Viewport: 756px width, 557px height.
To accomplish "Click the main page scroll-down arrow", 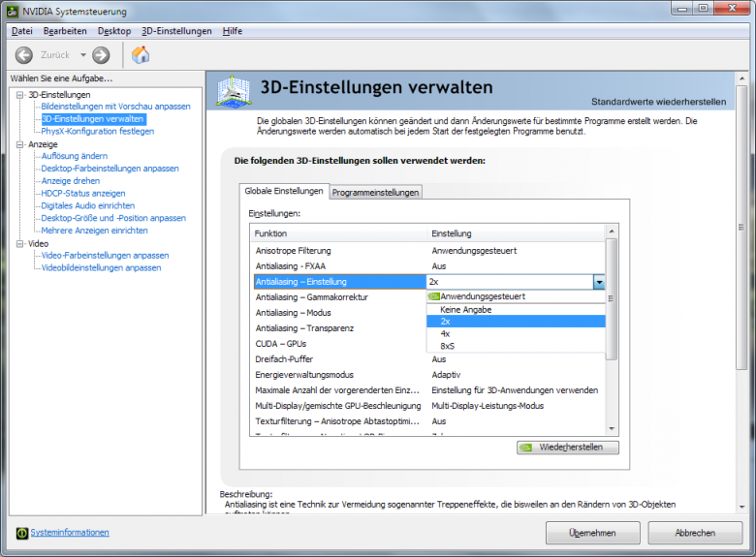I will pyautogui.click(x=742, y=507).
